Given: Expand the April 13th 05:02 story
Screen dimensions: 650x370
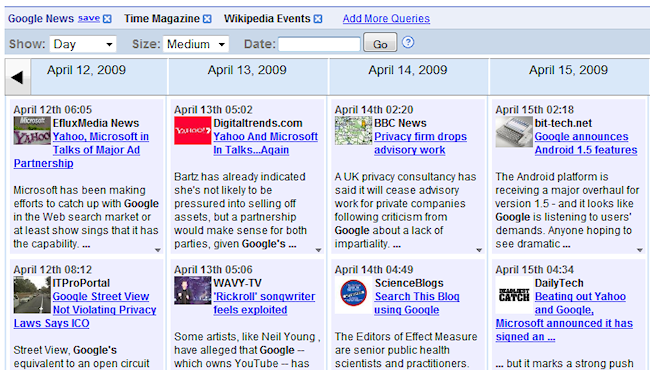Looking at the screenshot, I should point(318,250).
